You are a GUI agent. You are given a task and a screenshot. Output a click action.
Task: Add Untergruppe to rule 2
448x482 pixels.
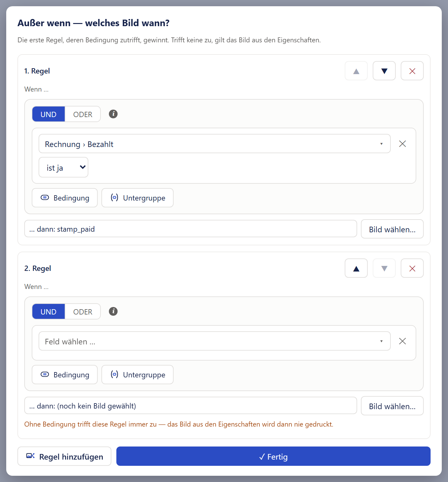[138, 375]
